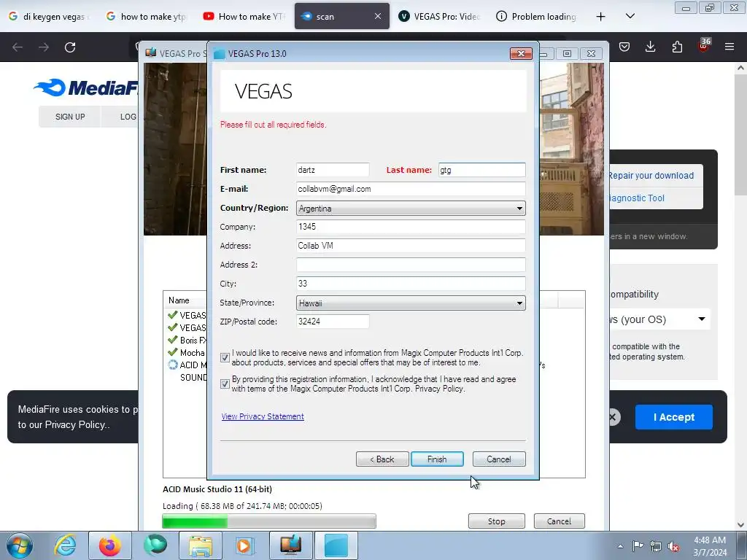
Task: Open the 'Repair your download' link
Action: click(651, 175)
